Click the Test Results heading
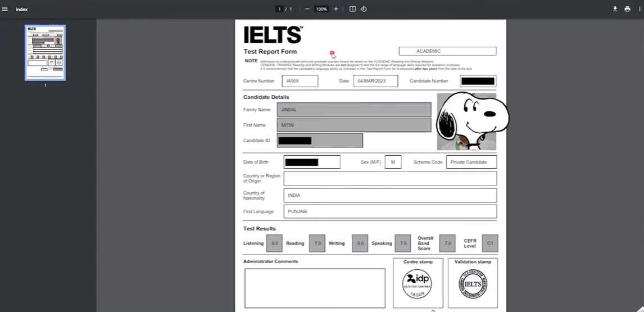This screenshot has width=644, height=312. click(x=260, y=229)
